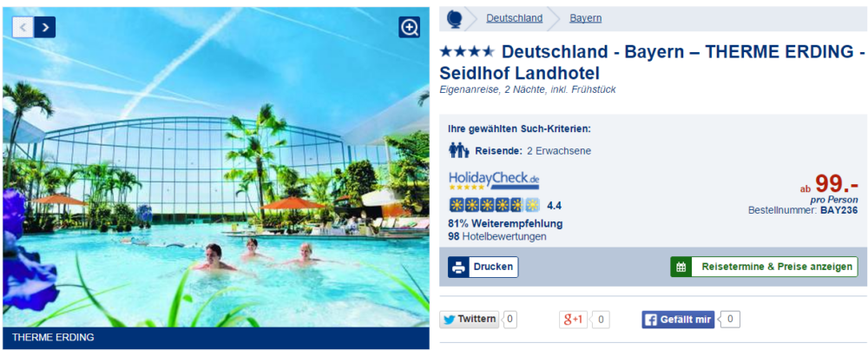868x350 pixels.
Task: Click the previous image arrow
Action: click(x=23, y=27)
